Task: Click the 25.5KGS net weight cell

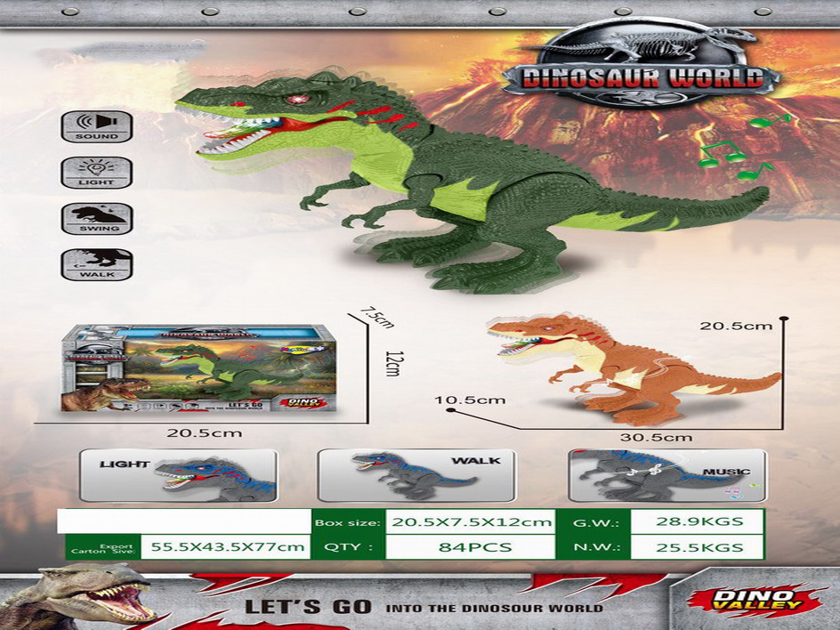Action: pos(697,547)
